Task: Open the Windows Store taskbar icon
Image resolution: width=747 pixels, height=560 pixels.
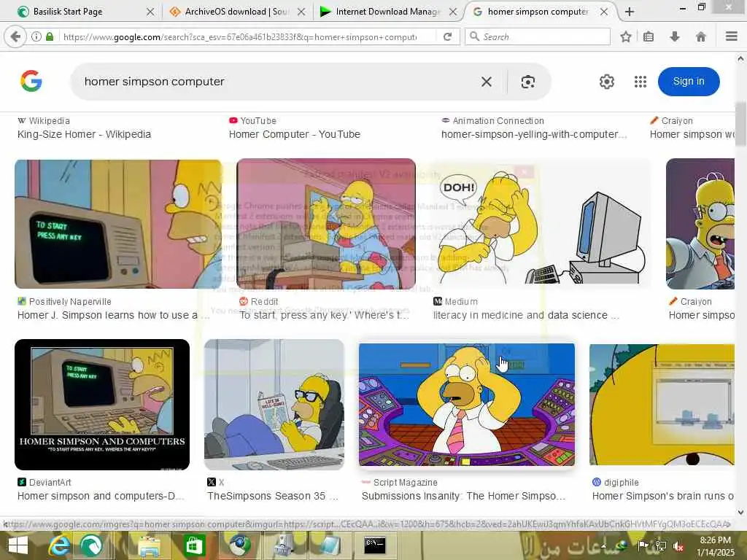Action: (x=194, y=545)
